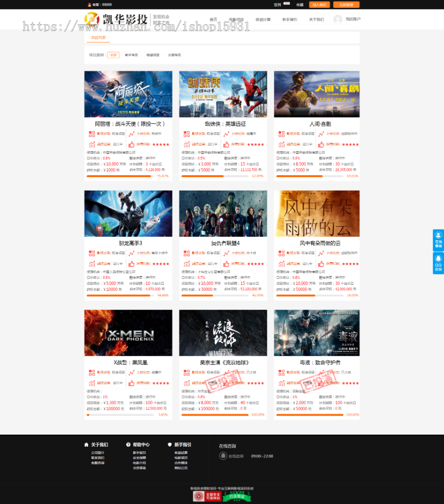This screenshot has width=444, height=504.
Task: Open 电影项目 in the navigation menu
Action: (x=236, y=20)
